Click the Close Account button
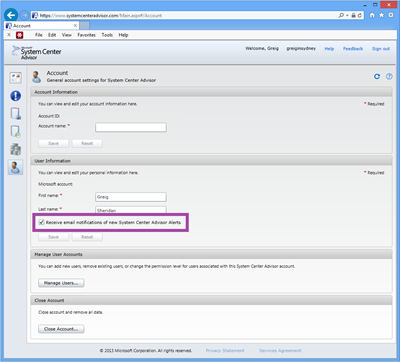Screen dimensions: 400x362 click(x=61, y=329)
